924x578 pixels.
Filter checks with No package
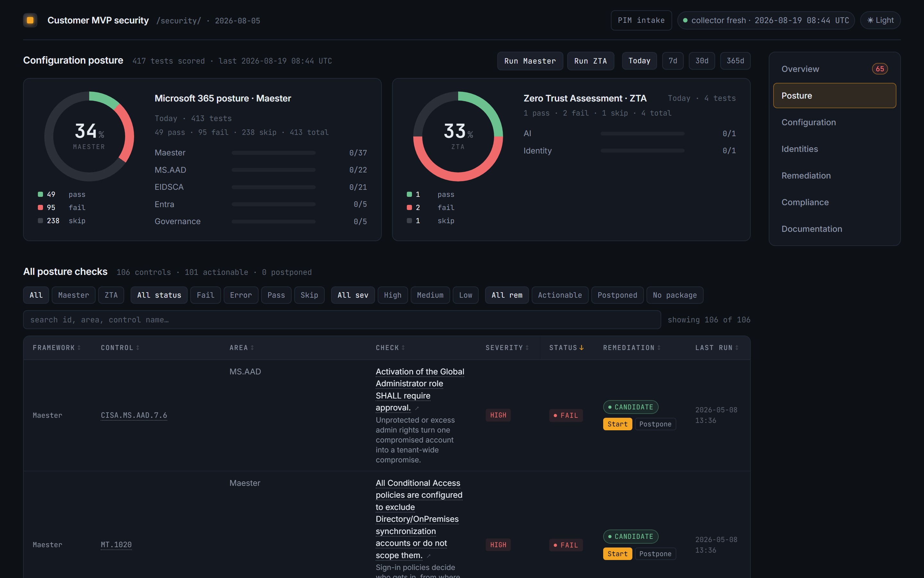click(x=675, y=295)
